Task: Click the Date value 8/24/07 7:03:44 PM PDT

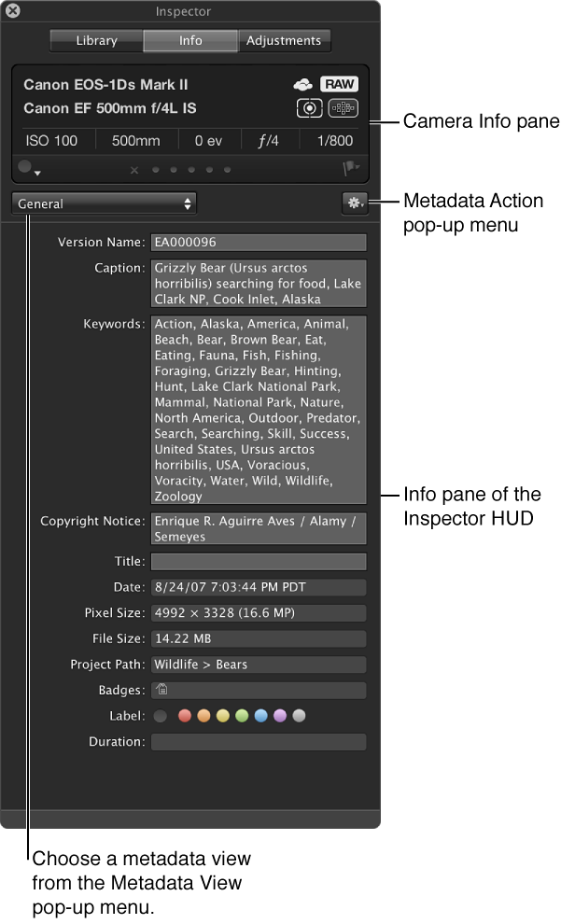Action: point(259,587)
